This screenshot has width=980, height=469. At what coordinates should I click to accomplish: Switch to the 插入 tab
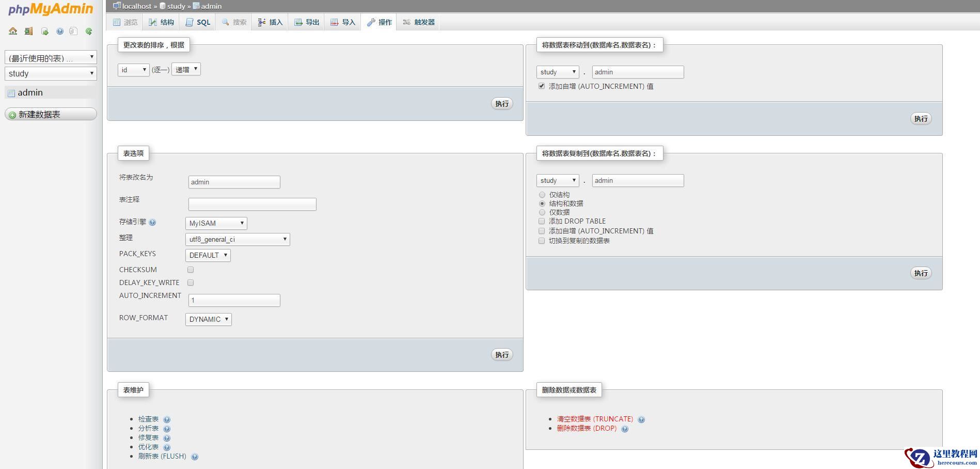[270, 22]
